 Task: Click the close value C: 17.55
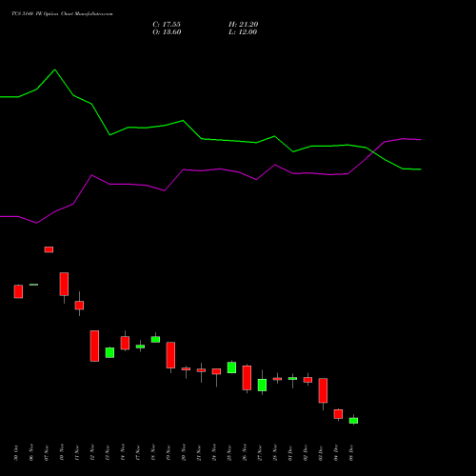[x=167, y=25]
